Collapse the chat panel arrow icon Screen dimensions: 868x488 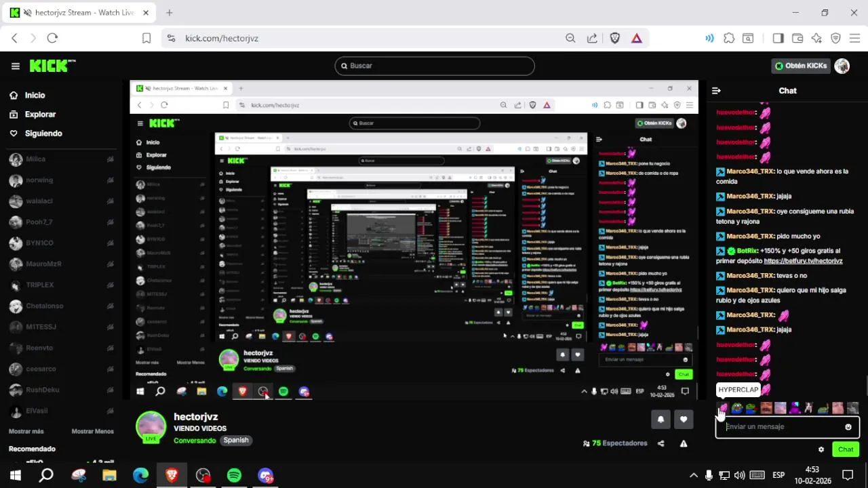pyautogui.click(x=716, y=91)
